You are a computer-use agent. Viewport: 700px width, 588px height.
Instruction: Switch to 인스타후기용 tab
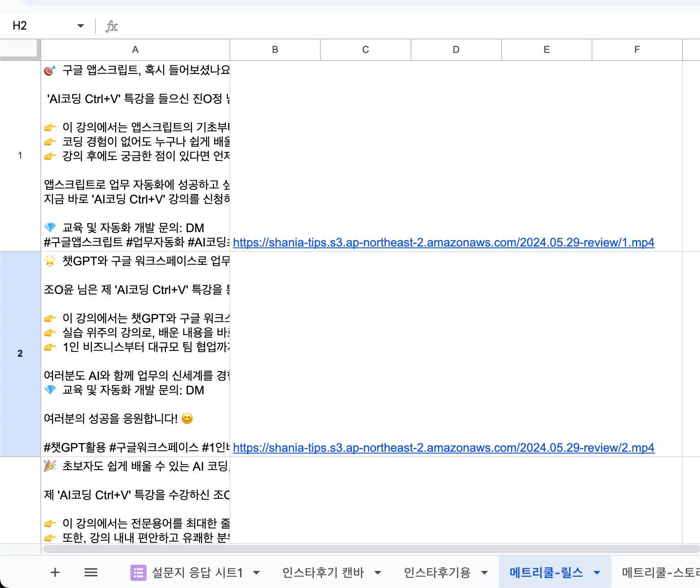437,572
